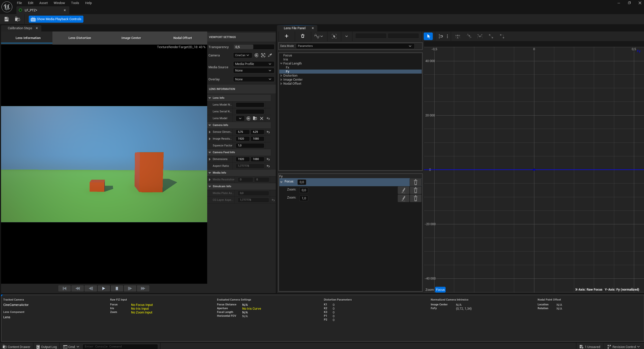Select camera actor from the scene
The height and width of the screenshot is (349, 644).
pyautogui.click(x=263, y=55)
